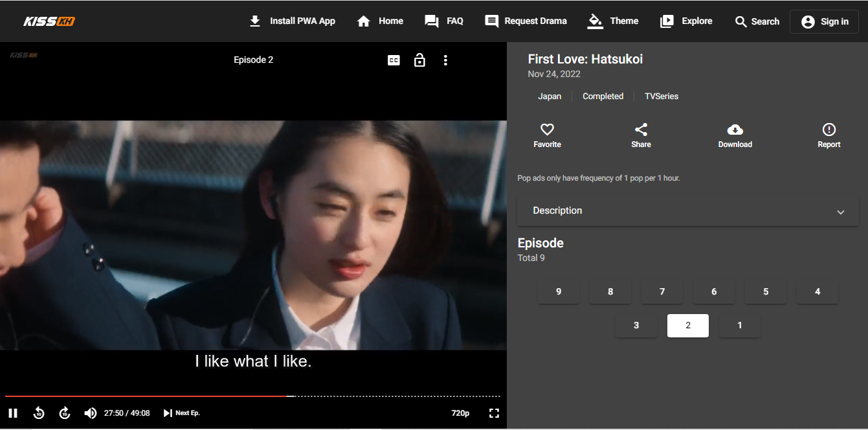Screen dimensions: 868x430
Task: Click the Completed status tag
Action: tap(603, 96)
